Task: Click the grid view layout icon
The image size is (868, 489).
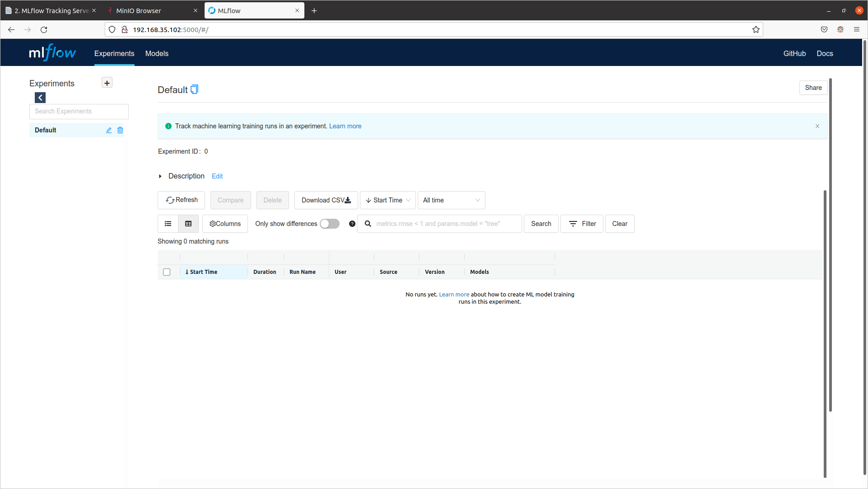Action: [188, 224]
